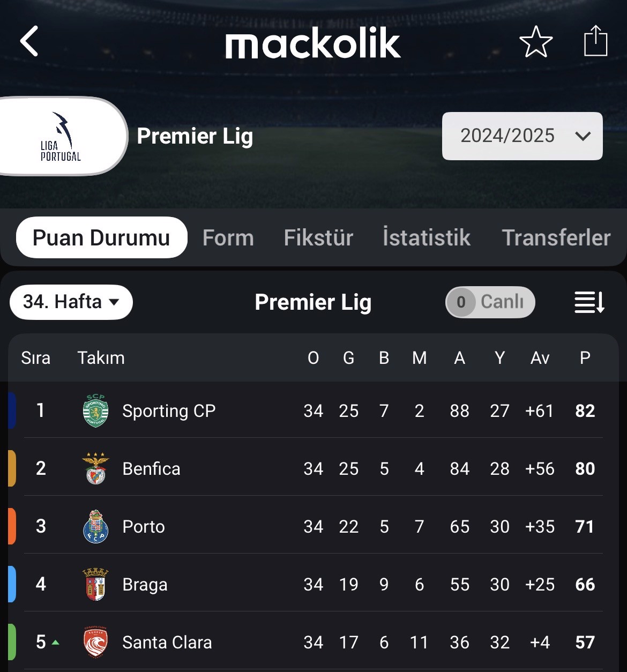Tap the Braga crest

pyautogui.click(x=96, y=584)
